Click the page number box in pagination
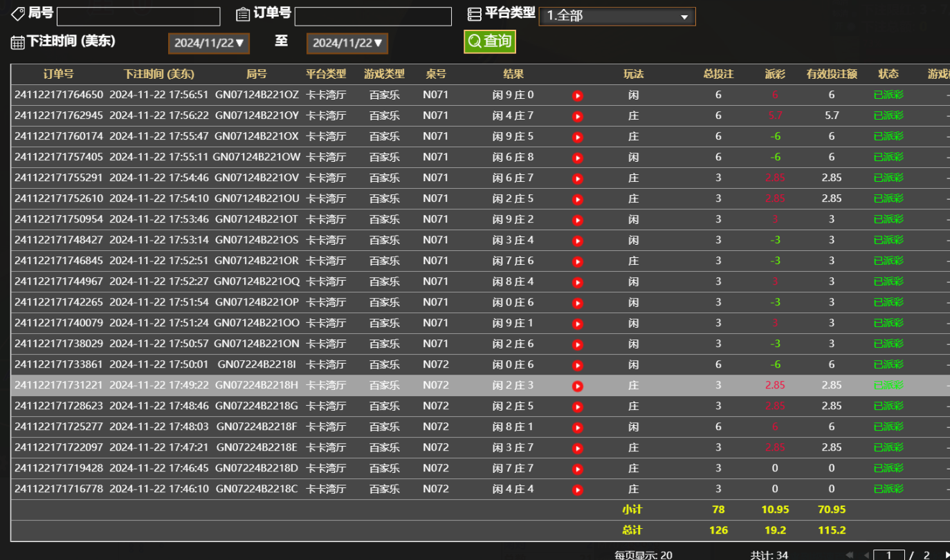 888,554
